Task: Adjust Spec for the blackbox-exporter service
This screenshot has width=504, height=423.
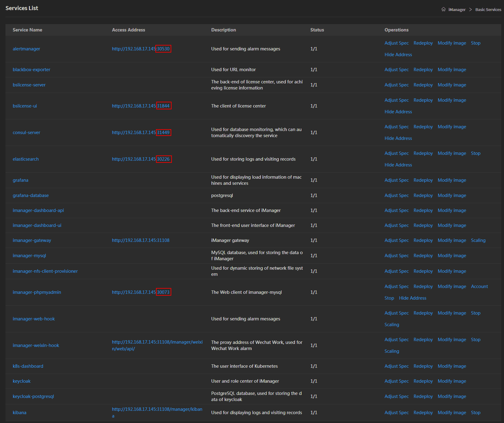Action: point(396,70)
